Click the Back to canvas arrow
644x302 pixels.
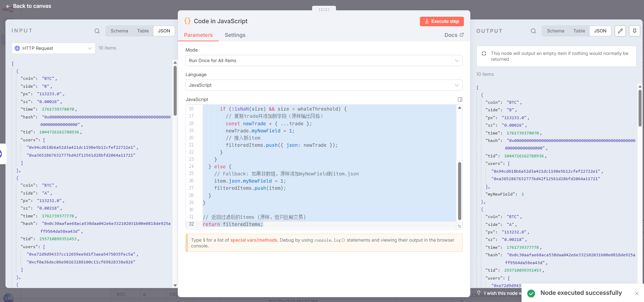(8, 6)
